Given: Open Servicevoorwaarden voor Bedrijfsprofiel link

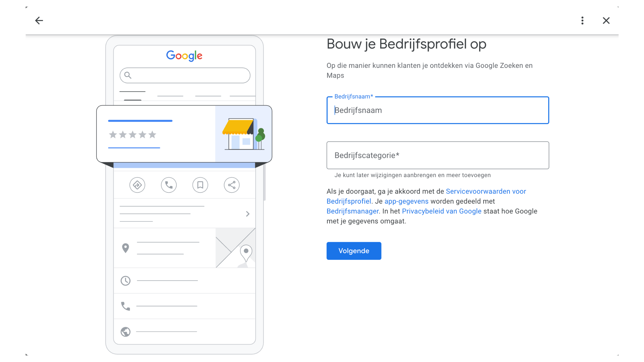Looking at the screenshot, I should [x=486, y=191].
